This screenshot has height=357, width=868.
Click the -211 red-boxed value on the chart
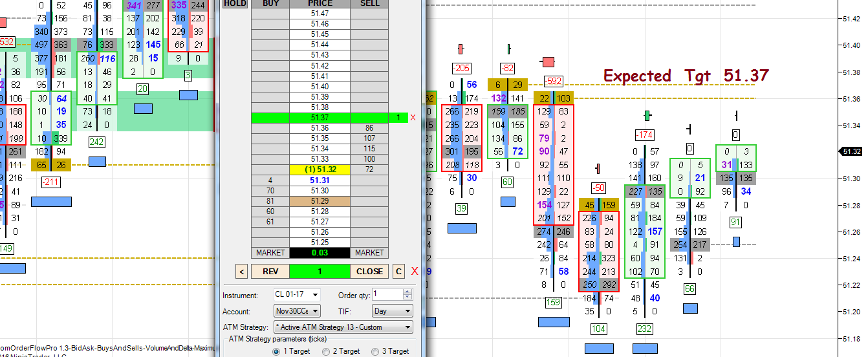(50, 183)
